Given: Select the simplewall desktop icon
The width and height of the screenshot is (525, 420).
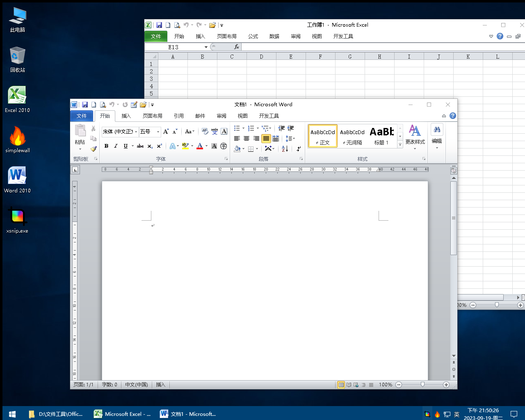Looking at the screenshot, I should pyautogui.click(x=17, y=140).
